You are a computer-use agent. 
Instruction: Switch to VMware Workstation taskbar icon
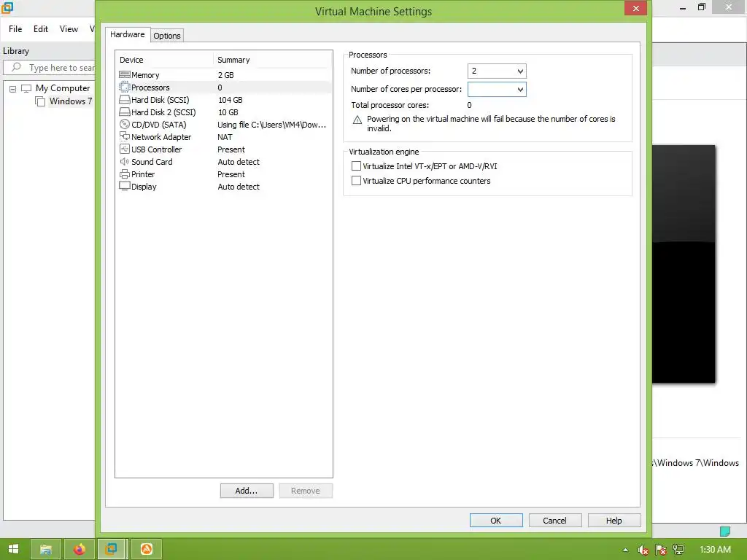pyautogui.click(x=112, y=549)
